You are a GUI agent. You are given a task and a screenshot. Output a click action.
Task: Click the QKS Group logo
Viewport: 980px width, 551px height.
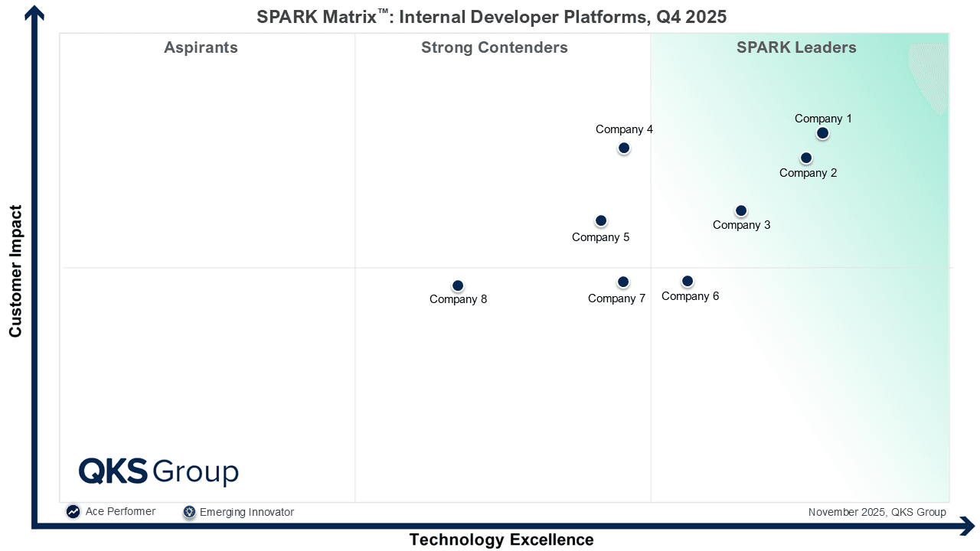[x=158, y=471]
